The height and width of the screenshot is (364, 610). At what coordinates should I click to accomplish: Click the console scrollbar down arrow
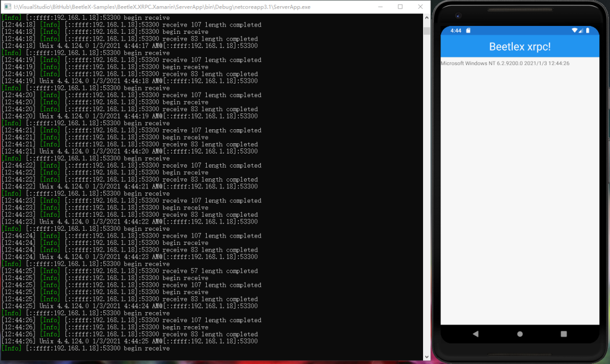[427, 357]
